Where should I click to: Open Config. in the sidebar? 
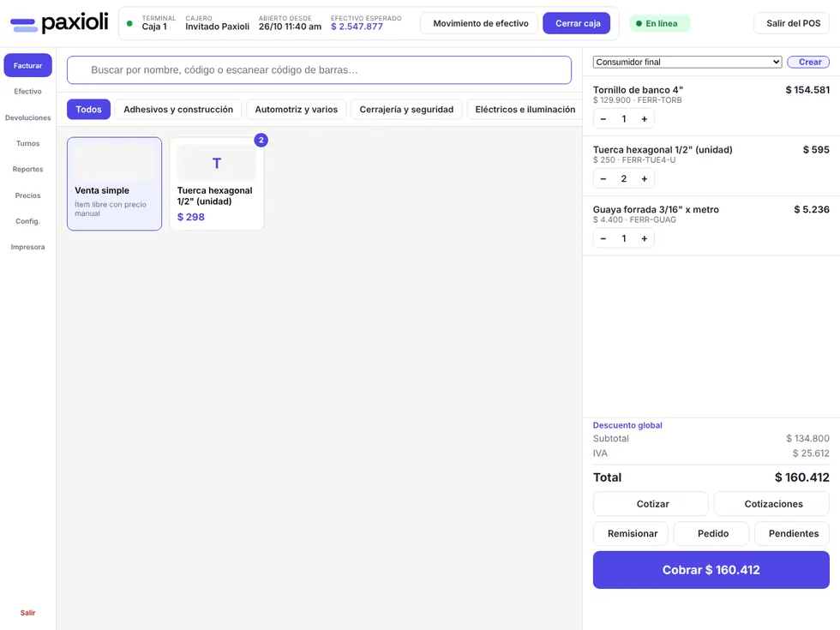(27, 221)
